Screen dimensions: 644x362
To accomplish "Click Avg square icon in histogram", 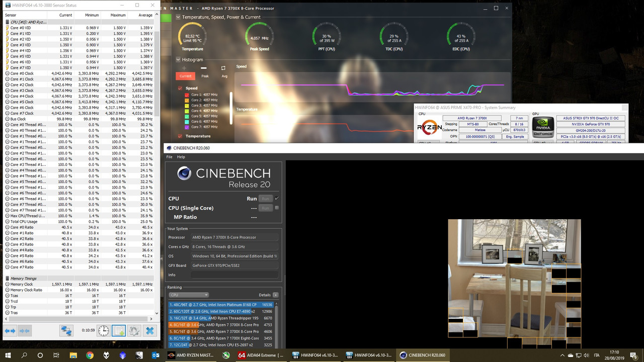I will coord(223,68).
